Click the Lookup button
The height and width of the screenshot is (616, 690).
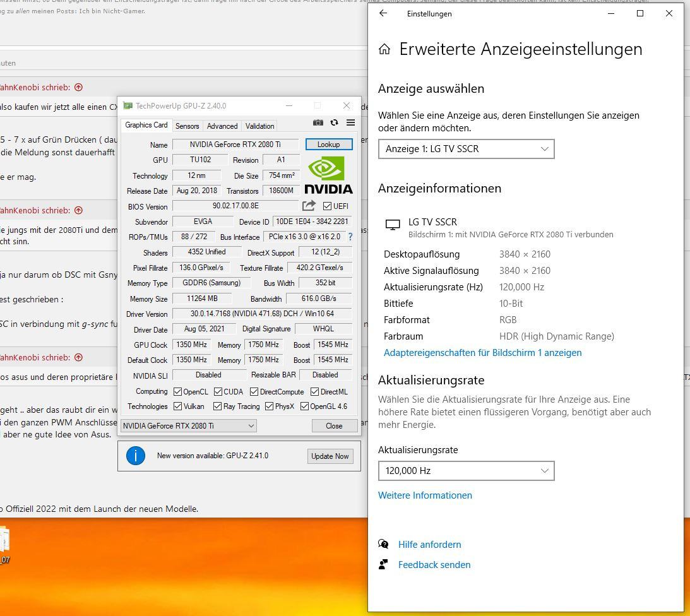coord(329,145)
